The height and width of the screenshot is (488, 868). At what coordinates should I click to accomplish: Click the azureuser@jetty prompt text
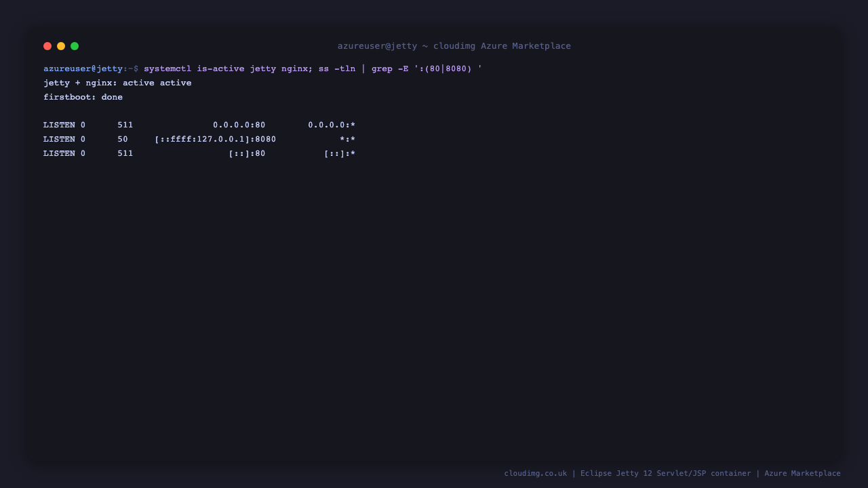83,69
